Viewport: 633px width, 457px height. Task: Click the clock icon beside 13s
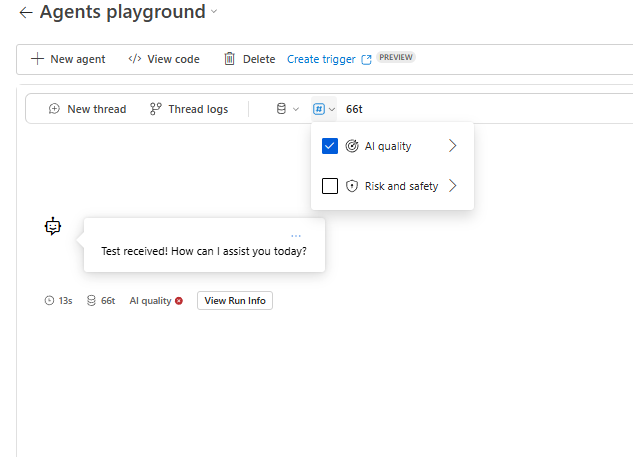click(49, 300)
